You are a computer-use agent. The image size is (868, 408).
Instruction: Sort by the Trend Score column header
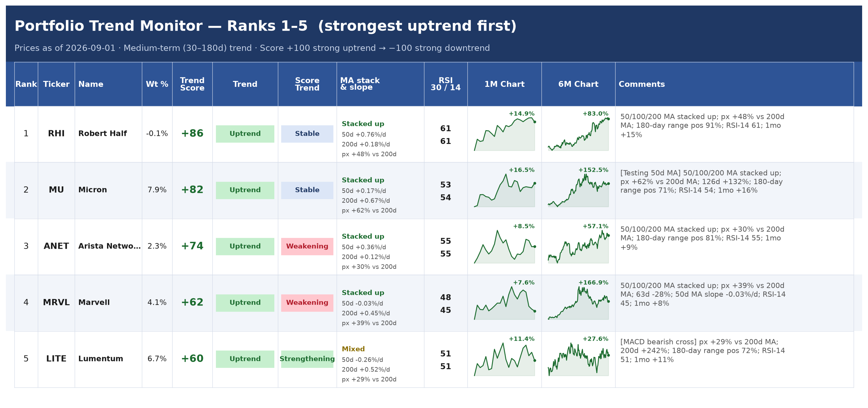tap(192, 84)
